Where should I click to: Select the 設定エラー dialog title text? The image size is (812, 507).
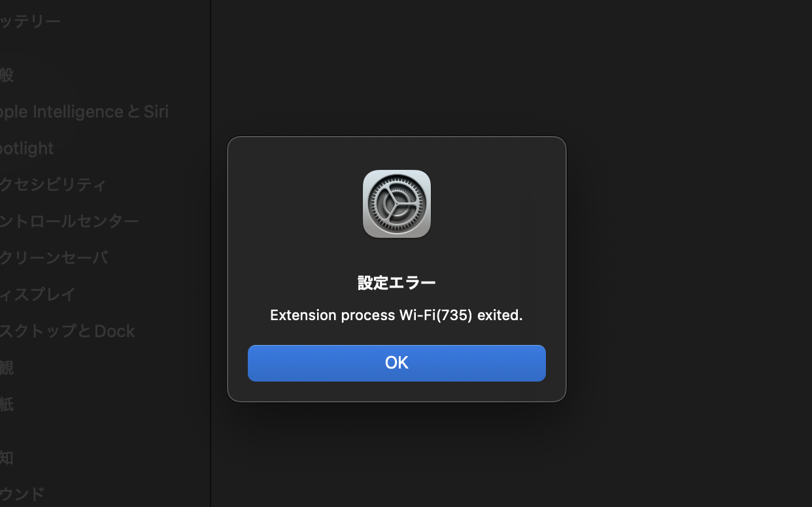coord(397,283)
